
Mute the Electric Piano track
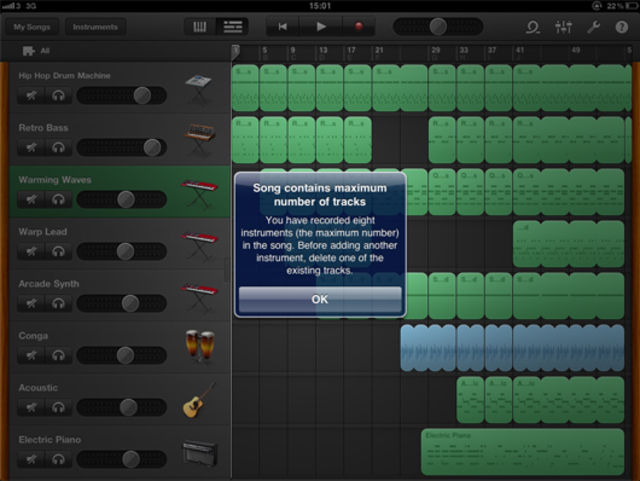click(x=31, y=459)
